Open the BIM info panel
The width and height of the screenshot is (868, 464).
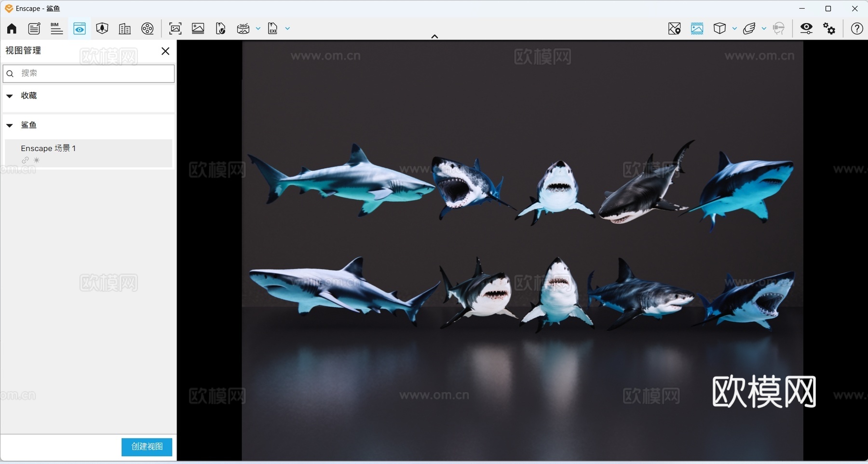coord(56,28)
